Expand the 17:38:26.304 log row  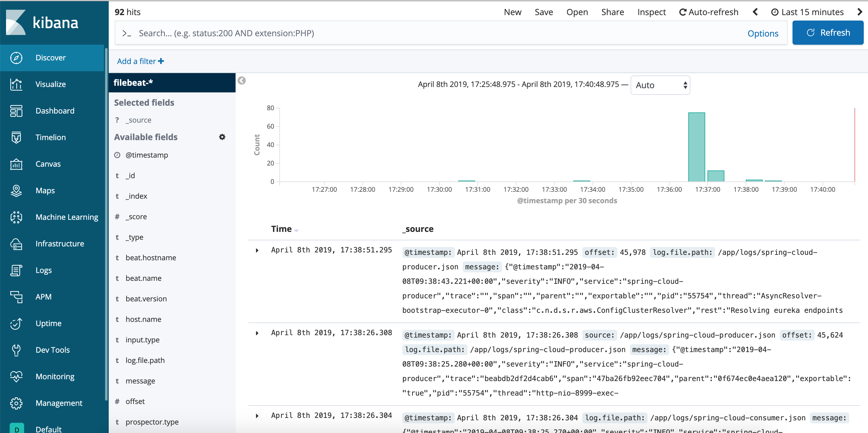click(257, 416)
